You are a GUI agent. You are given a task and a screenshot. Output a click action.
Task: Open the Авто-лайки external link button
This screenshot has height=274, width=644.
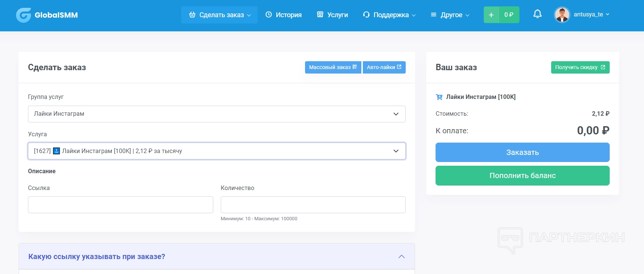[384, 67]
